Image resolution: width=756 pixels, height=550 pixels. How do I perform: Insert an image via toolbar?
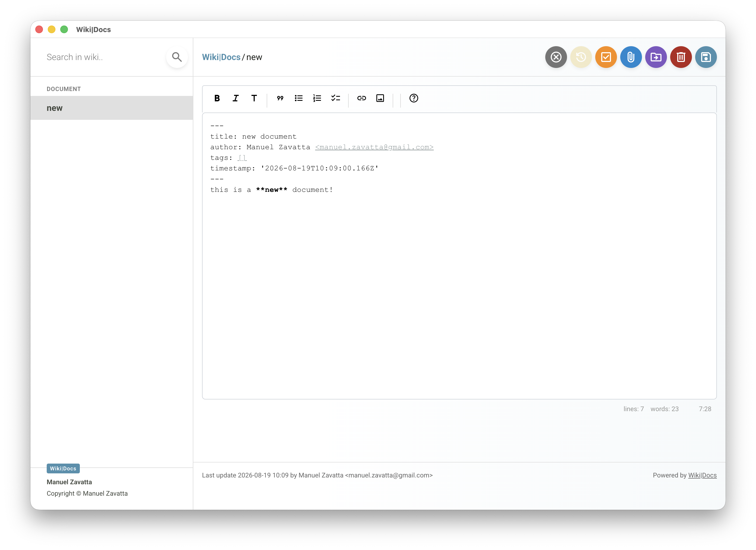(x=380, y=98)
